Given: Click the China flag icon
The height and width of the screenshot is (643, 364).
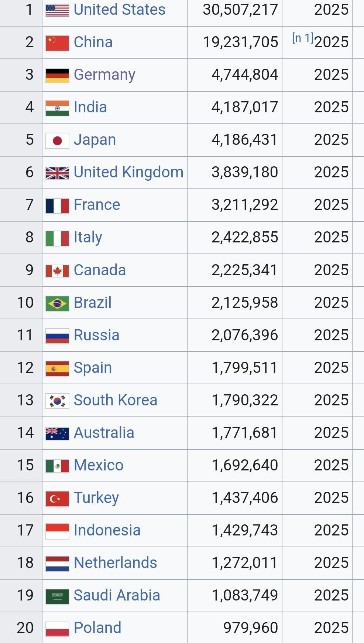Looking at the screenshot, I should point(57,43).
